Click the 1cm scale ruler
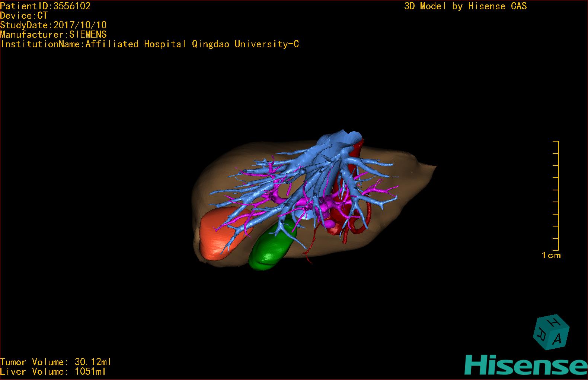The height and width of the screenshot is (380, 588). (556, 196)
